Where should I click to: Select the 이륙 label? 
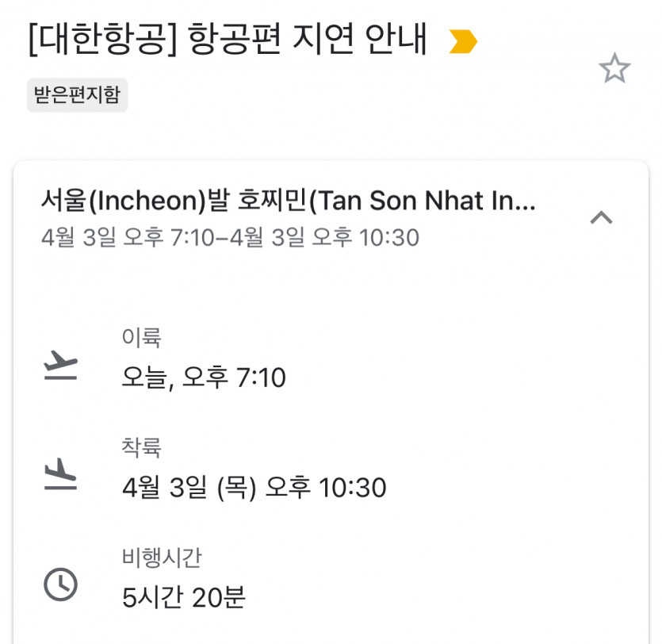[141, 339]
